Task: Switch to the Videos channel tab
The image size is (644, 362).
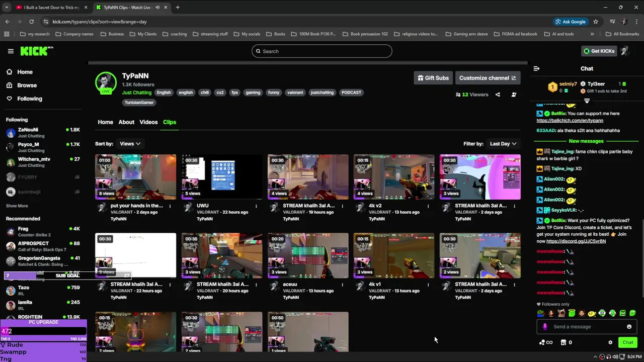Action: (148, 122)
